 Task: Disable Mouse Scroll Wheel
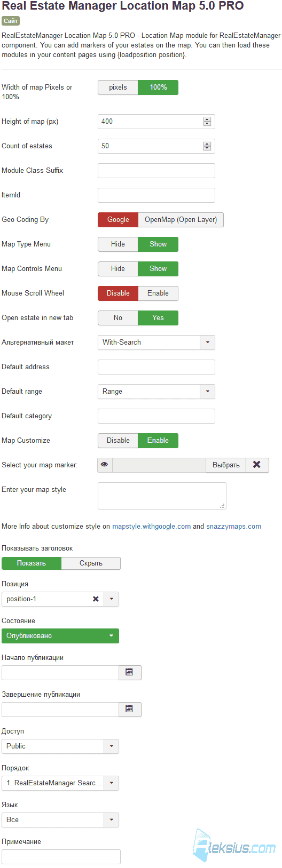[x=118, y=293]
